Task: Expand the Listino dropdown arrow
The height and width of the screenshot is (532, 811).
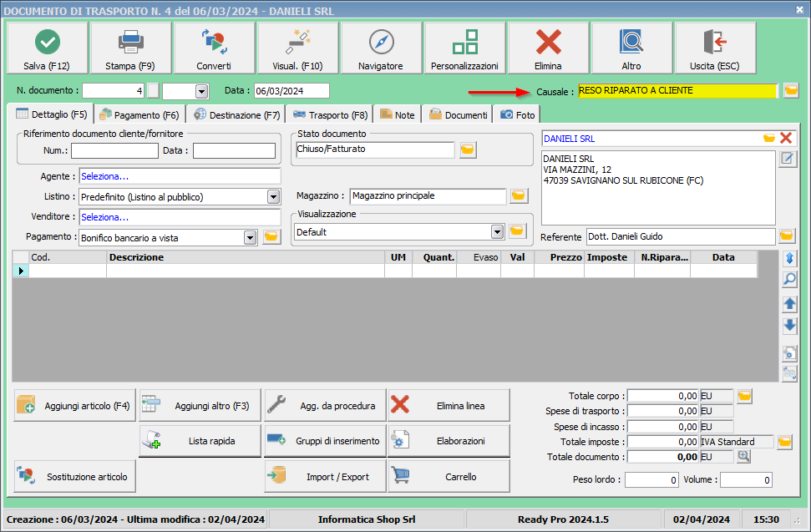Action: (x=273, y=196)
